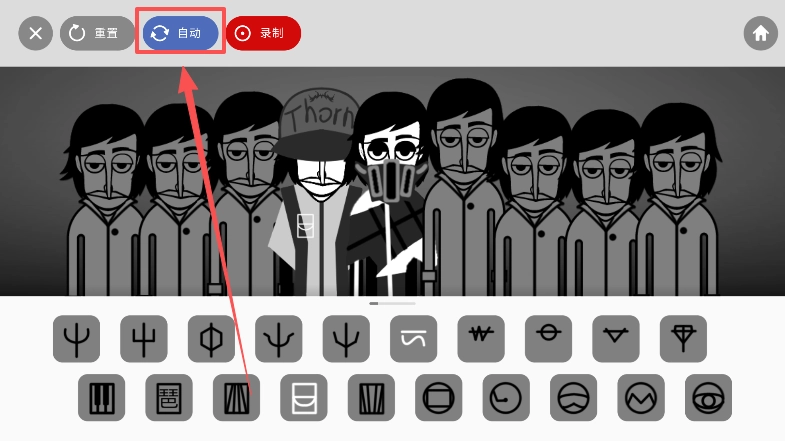Click the page indicator bar below stage
Image resolution: width=785 pixels, height=441 pixels.
392,303
